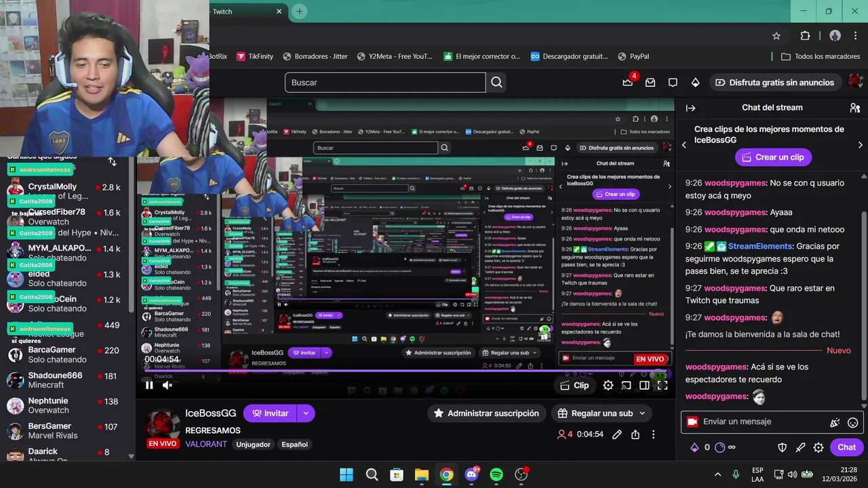Screen dimensions: 868x488
Task: Open Todos los marcadores folder
Action: [x=821, y=56]
